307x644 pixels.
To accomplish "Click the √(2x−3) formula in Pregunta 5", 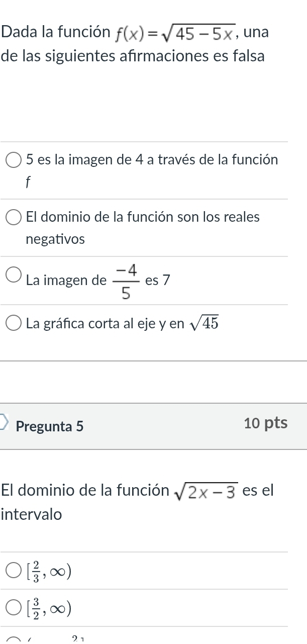I will 205,491.
